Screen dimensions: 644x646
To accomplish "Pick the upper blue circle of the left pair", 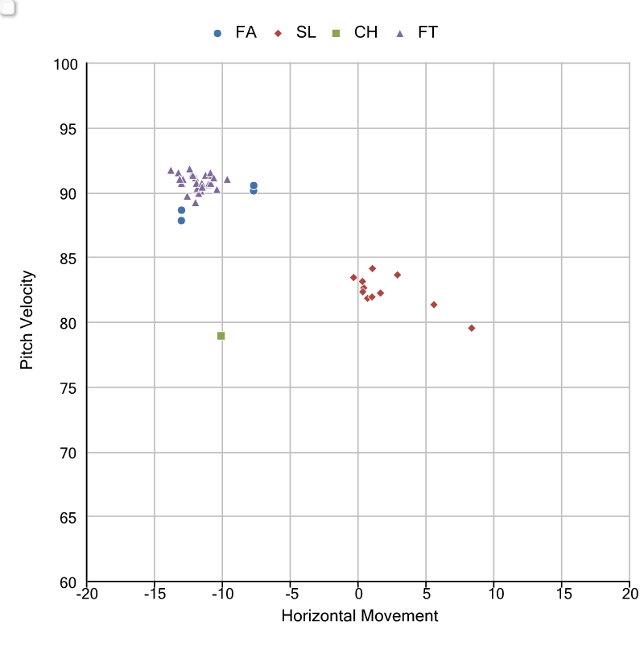I will (181, 210).
